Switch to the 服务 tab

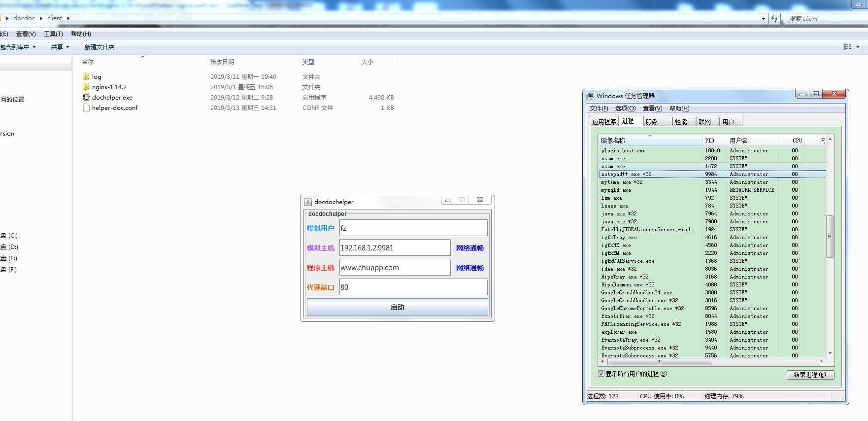[x=657, y=122]
